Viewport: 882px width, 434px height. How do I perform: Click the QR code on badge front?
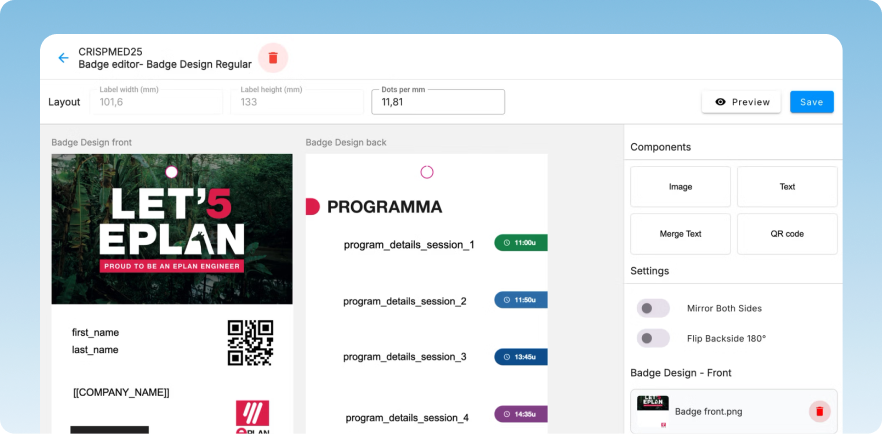pyautogui.click(x=250, y=342)
